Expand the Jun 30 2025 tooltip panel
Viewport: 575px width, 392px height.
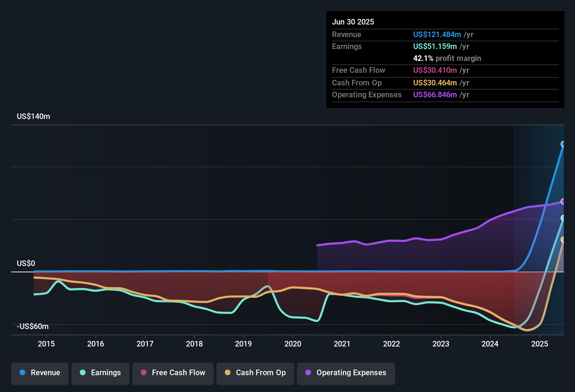(353, 22)
